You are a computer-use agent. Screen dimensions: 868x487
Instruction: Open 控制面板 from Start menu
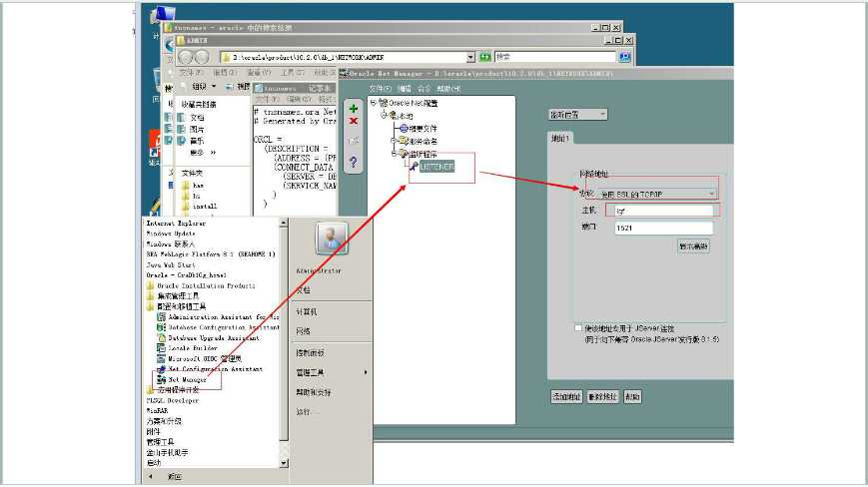pos(310,352)
